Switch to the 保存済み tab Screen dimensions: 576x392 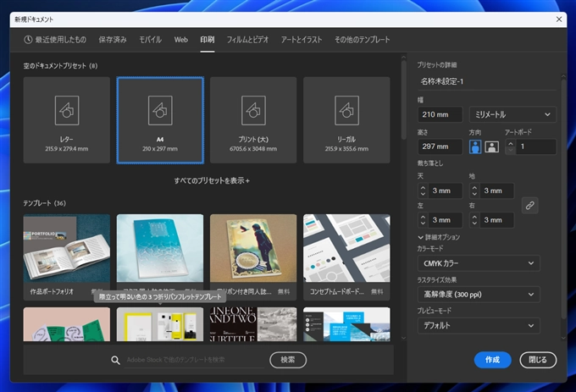coord(113,40)
